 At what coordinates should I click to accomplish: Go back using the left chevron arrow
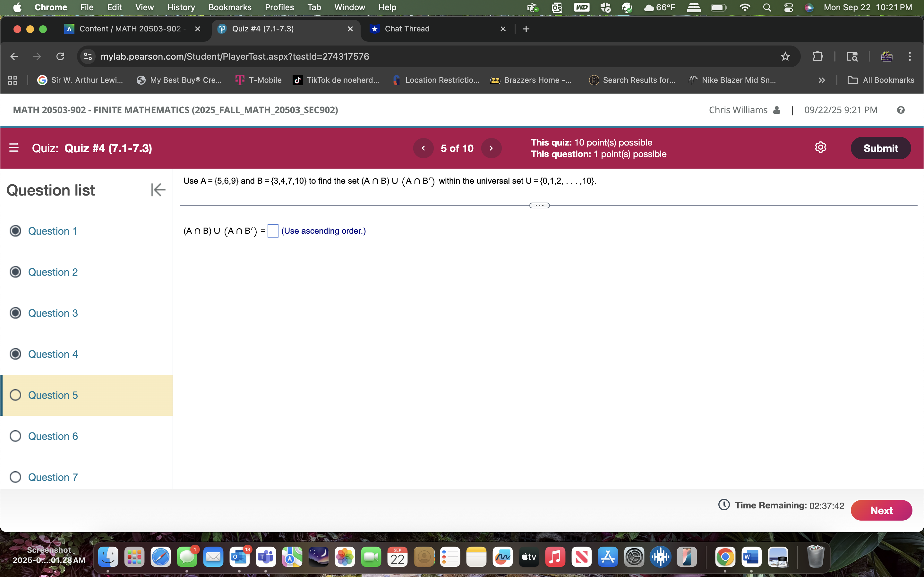[x=423, y=148]
